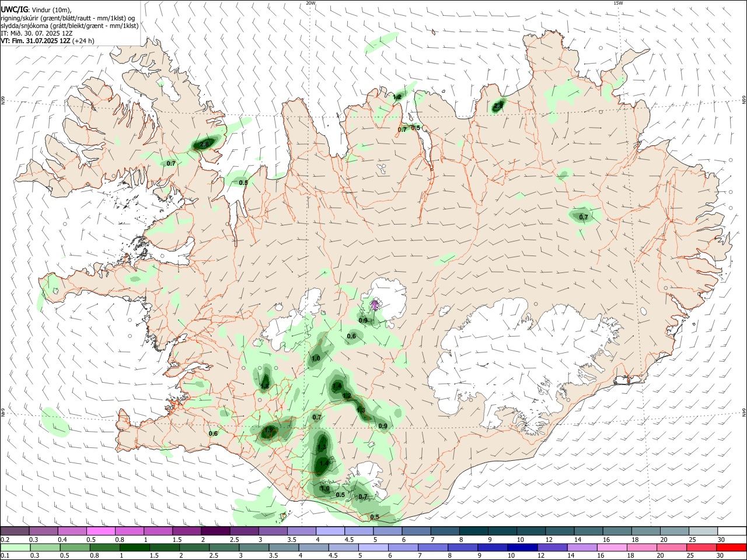Click the 1.8 precipitation value label
747x560 pixels.
point(264,386)
